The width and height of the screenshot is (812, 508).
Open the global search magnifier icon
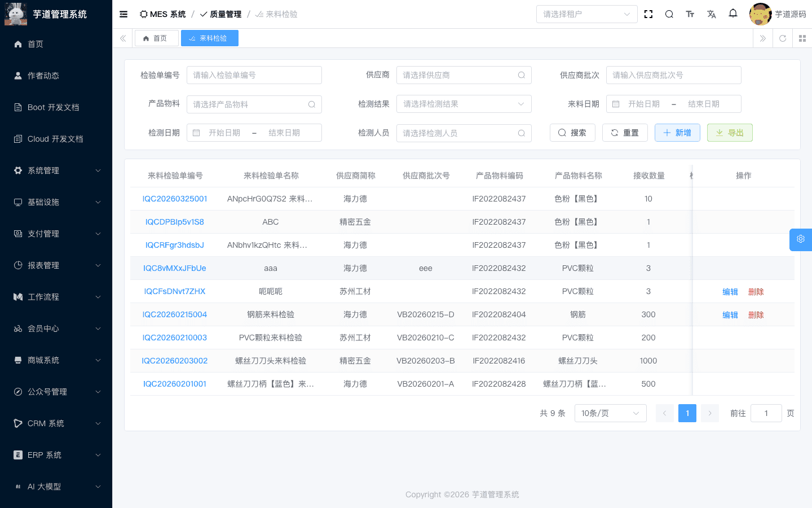coord(669,14)
